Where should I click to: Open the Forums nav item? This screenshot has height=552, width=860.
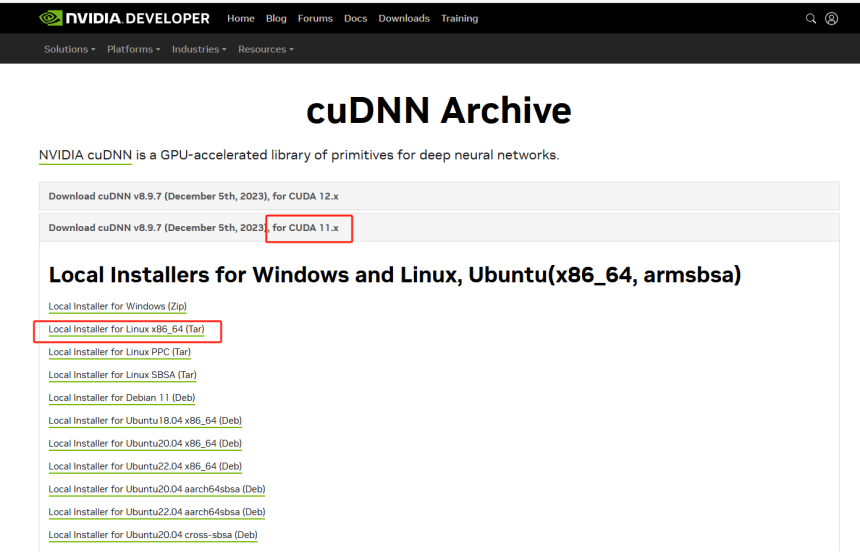(x=315, y=19)
